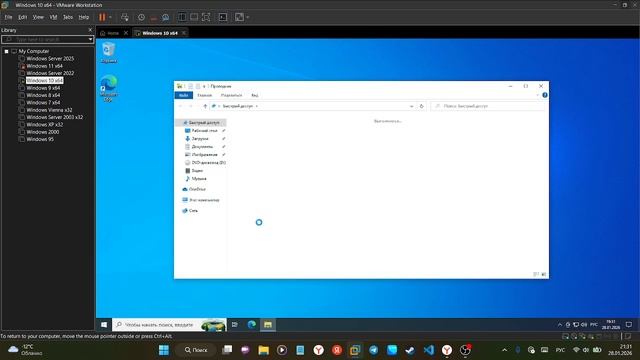Open the Вид tab in the Explorer ribbon

pyautogui.click(x=255, y=95)
